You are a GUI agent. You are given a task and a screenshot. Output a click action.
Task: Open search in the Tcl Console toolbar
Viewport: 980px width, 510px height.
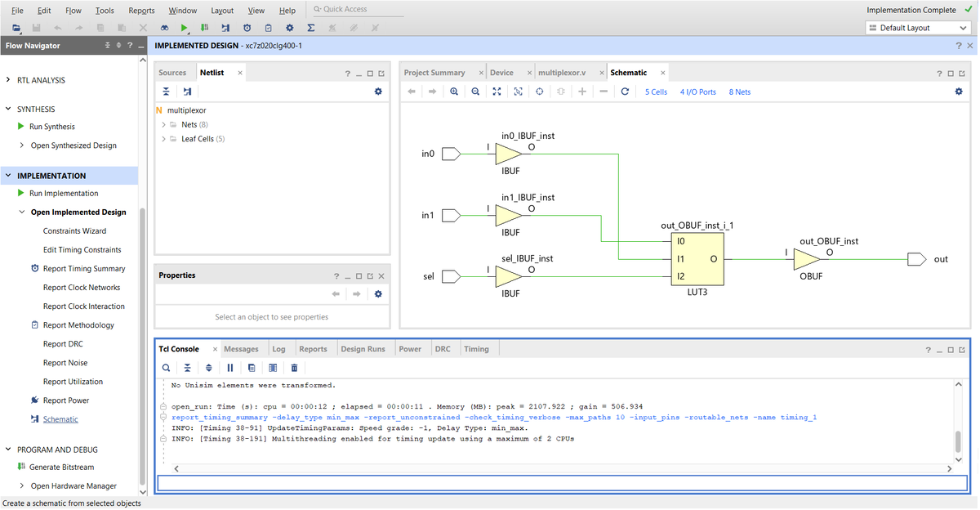[x=166, y=368]
